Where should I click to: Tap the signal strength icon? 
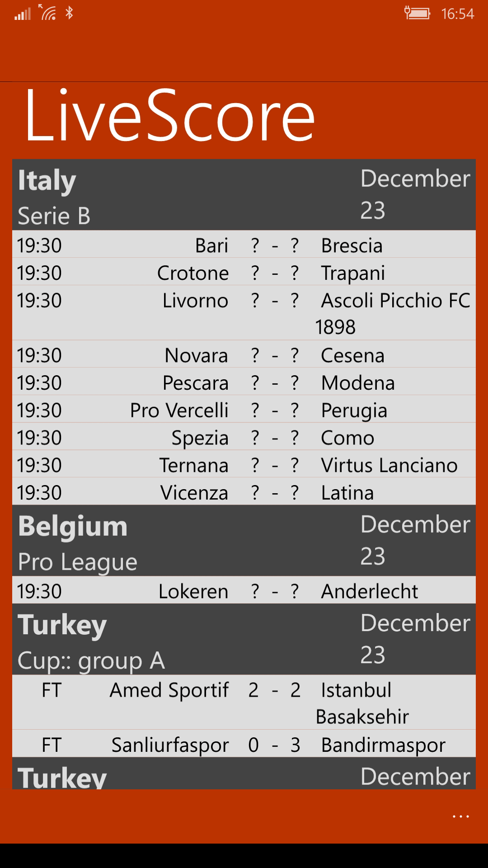point(23,14)
